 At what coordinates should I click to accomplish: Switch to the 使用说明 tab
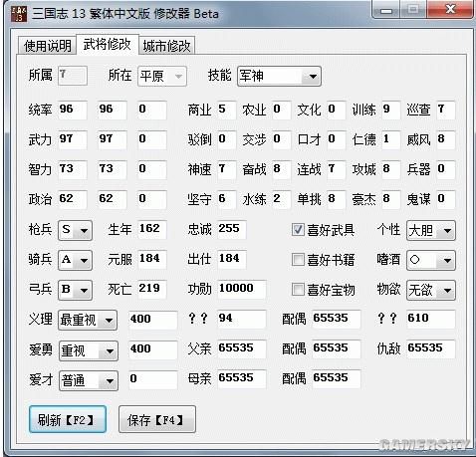[x=47, y=46]
